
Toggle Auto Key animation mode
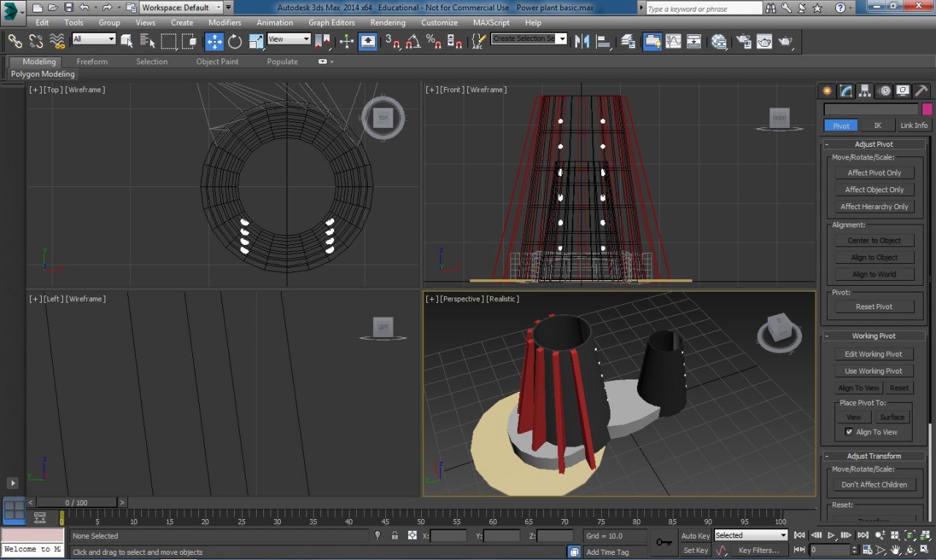point(695,536)
